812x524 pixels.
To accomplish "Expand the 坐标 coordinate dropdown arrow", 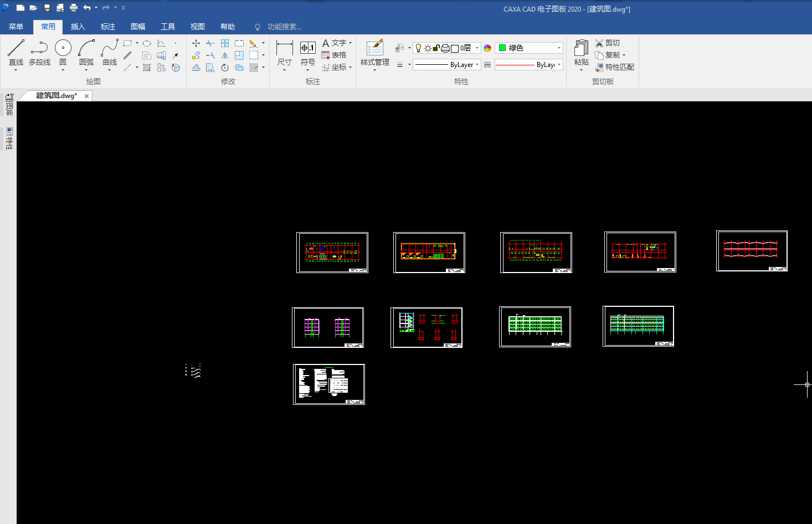I will pos(351,68).
